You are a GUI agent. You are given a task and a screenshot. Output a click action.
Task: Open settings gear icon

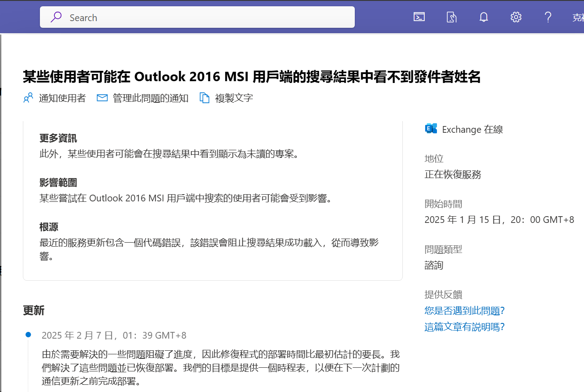click(516, 17)
